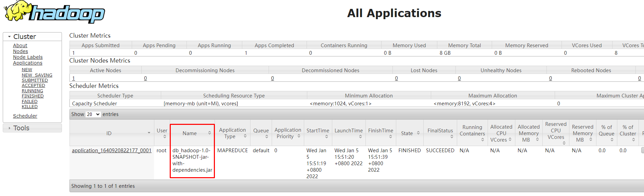
Task: Filter applications by ACCEPTED state
Action: [34, 86]
